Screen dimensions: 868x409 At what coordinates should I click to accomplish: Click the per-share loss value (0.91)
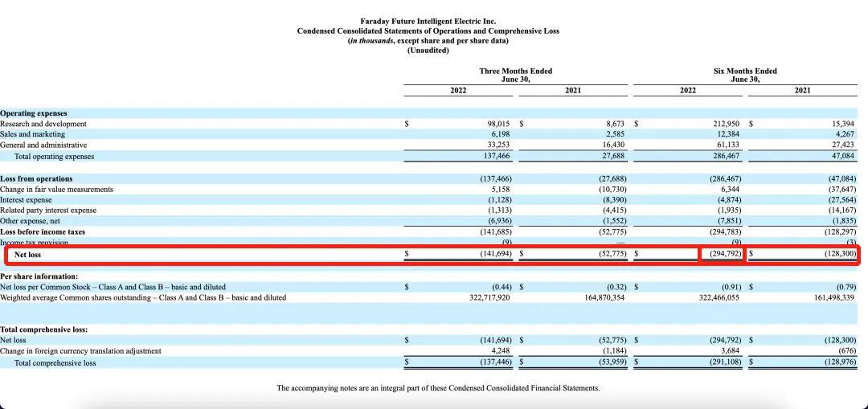click(732, 287)
